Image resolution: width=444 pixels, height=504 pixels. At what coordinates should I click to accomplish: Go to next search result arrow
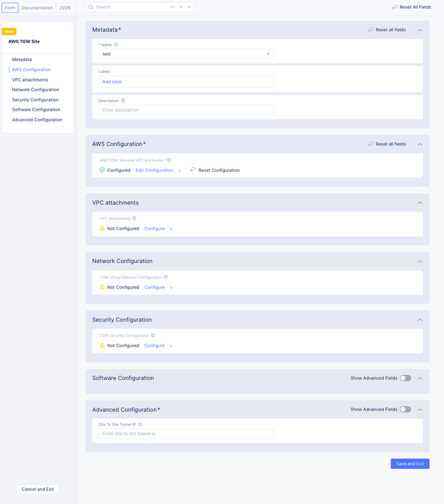(x=181, y=7)
